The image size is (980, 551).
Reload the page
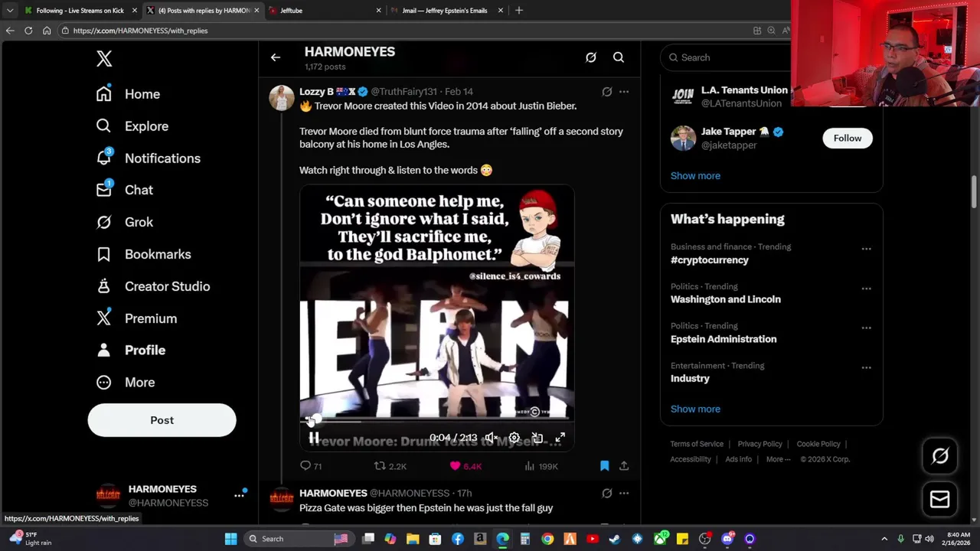[28, 31]
